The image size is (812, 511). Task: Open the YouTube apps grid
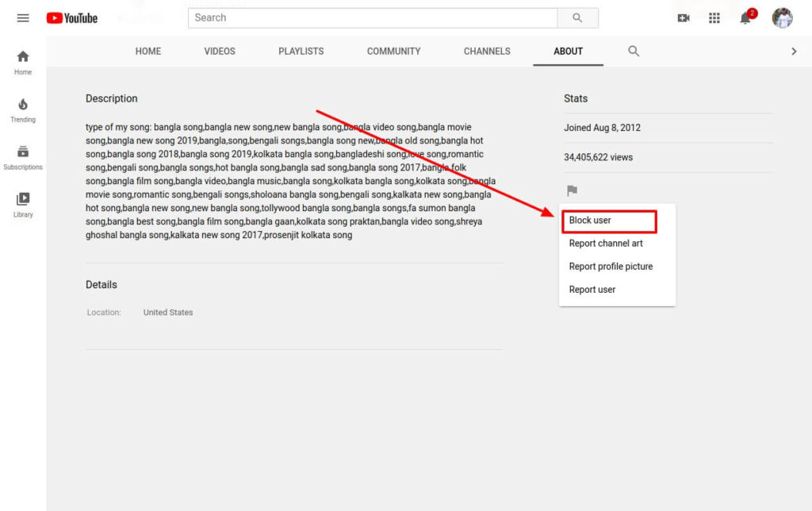point(714,17)
